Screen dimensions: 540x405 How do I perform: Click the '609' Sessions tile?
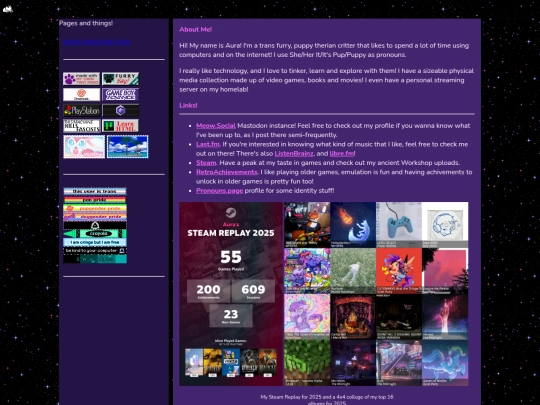coord(253,291)
